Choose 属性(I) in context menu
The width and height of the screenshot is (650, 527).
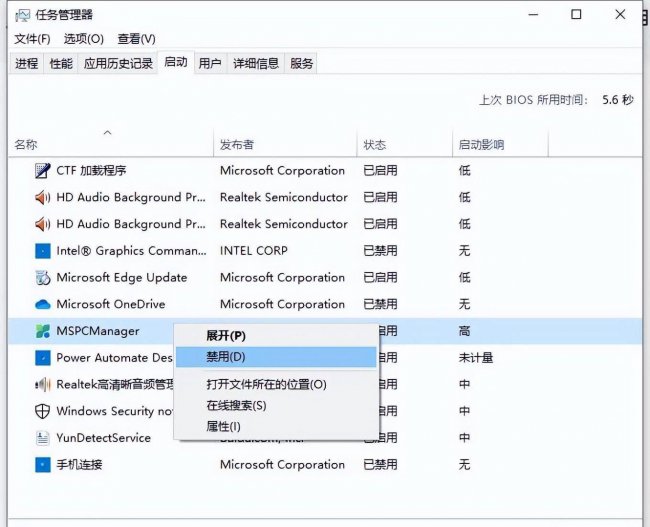(276, 427)
